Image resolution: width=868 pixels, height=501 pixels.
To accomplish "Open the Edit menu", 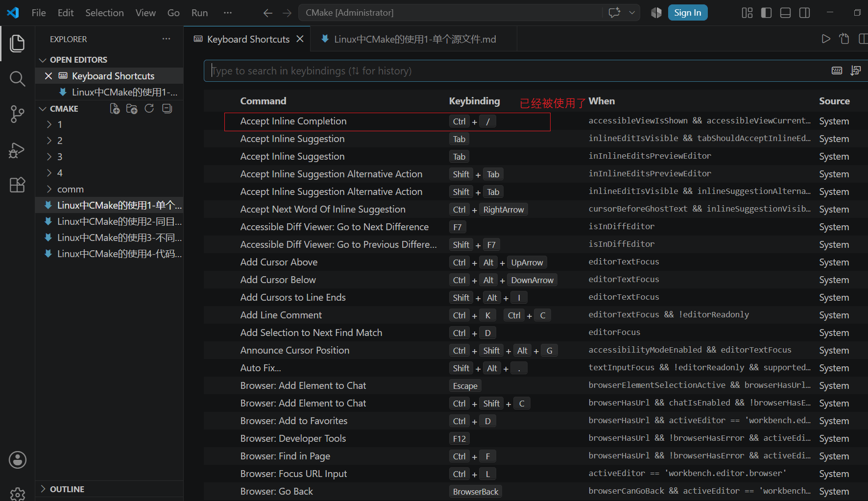I will tap(66, 13).
